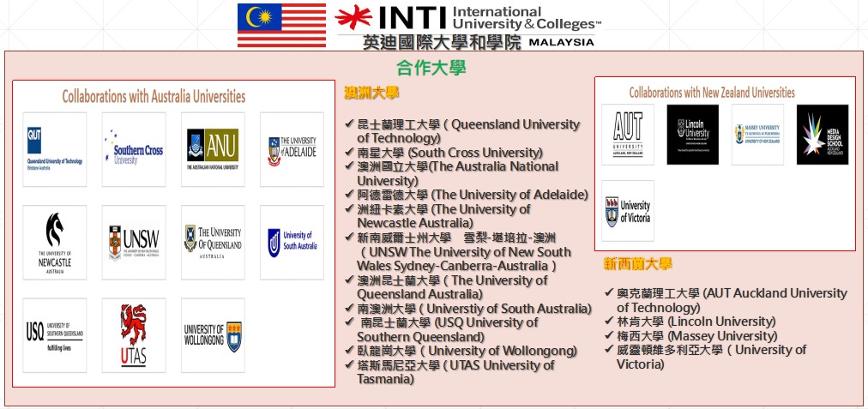Screen dimensions: 868x409
Task: Select the Southern Cross University logo
Action: (x=134, y=149)
